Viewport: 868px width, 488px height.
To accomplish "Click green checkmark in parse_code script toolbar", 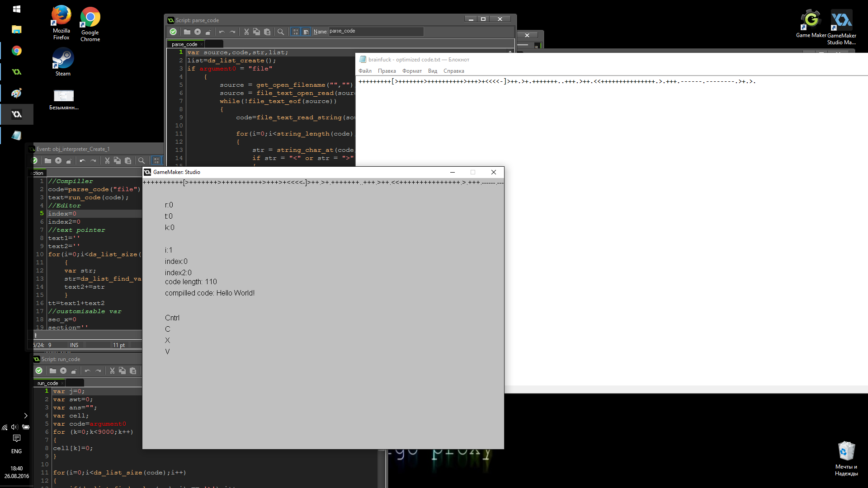I will click(x=173, y=32).
